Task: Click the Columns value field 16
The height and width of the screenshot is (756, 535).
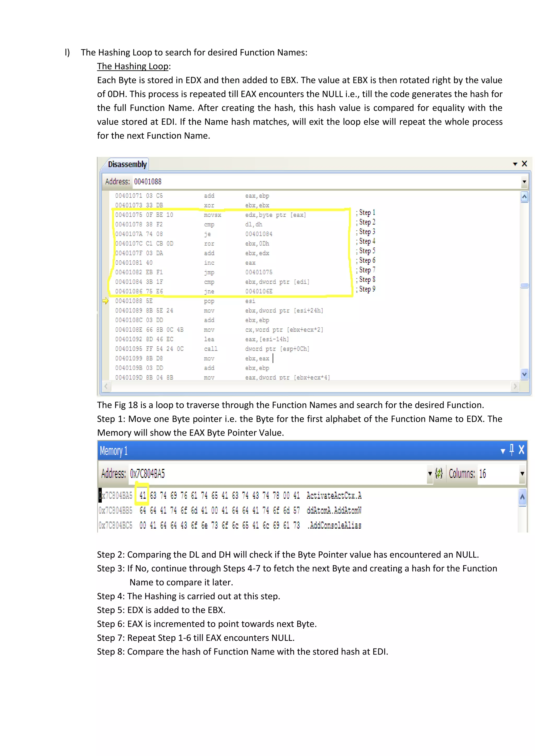Action: pos(498,474)
